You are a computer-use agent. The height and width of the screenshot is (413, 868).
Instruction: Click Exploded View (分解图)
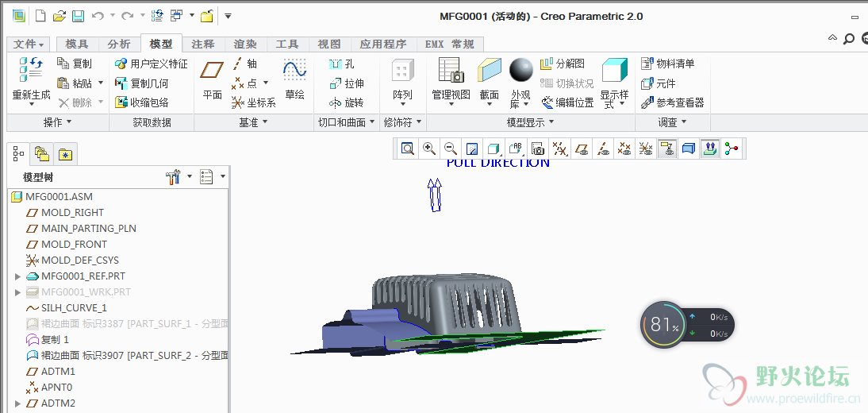pyautogui.click(x=563, y=64)
